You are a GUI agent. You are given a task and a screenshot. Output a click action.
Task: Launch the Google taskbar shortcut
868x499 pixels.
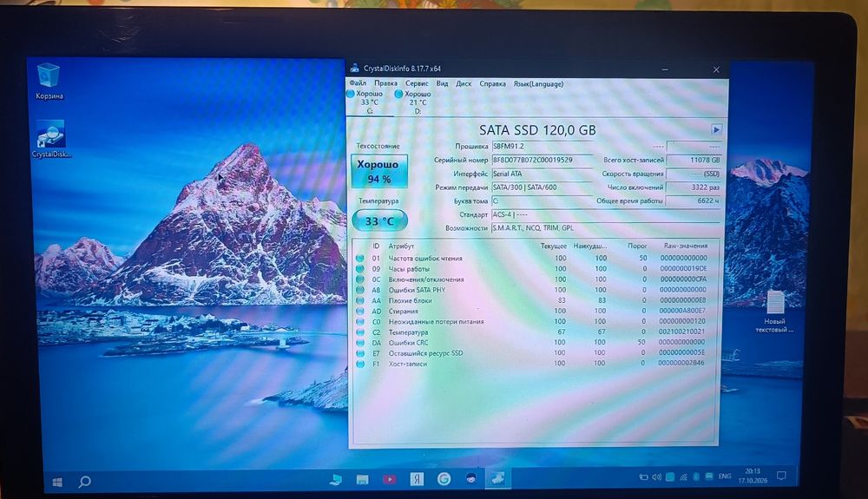[x=444, y=479]
